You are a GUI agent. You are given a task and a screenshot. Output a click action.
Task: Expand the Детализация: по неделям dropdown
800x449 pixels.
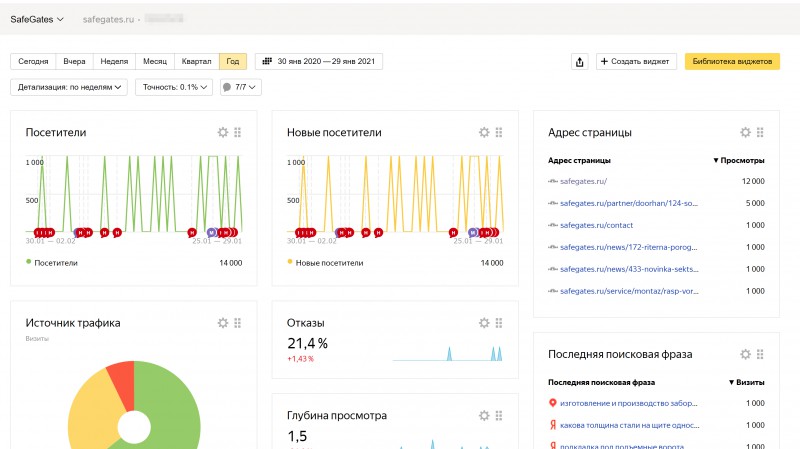[x=71, y=87]
